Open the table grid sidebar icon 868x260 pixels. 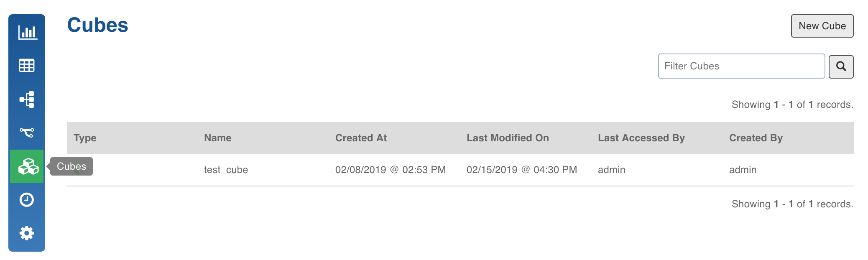pos(27,66)
